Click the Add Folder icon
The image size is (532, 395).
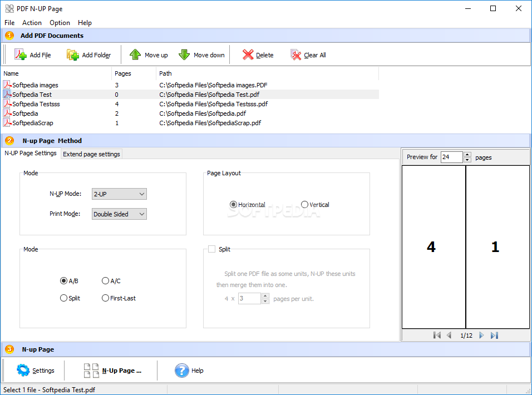pos(72,55)
